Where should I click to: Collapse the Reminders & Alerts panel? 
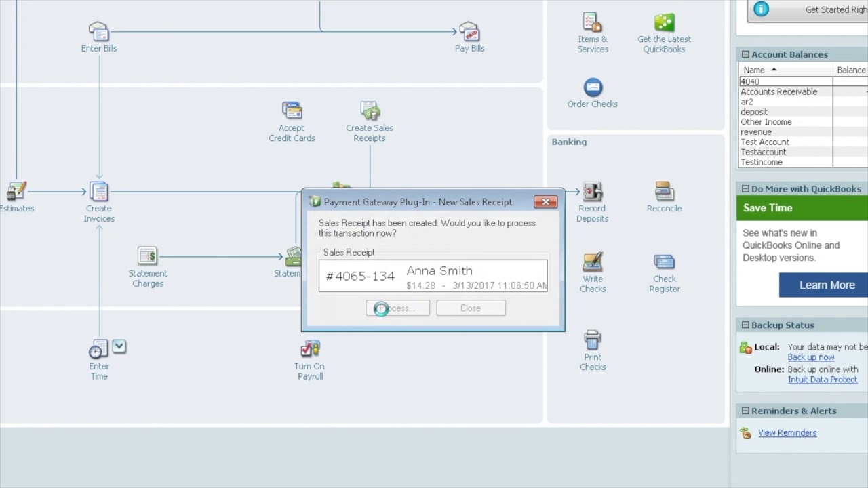tap(745, 411)
